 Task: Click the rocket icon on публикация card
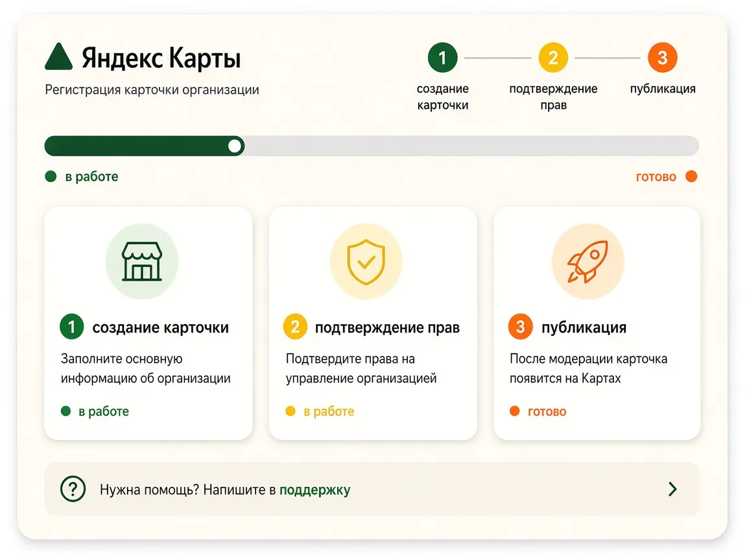click(588, 261)
